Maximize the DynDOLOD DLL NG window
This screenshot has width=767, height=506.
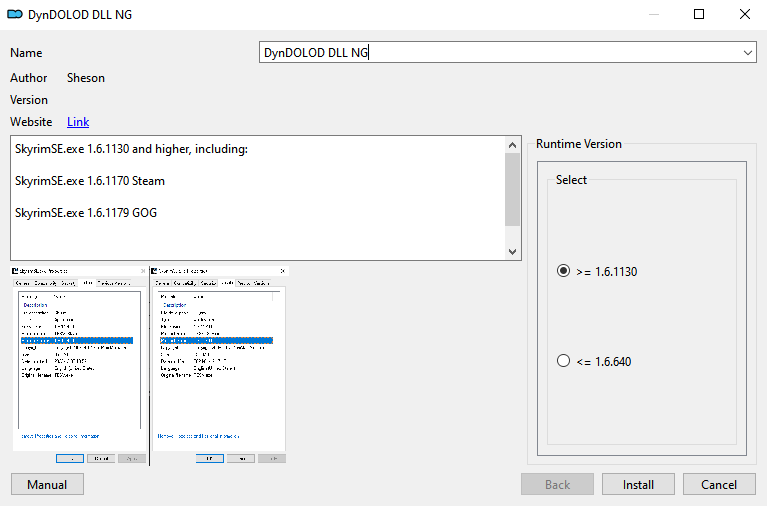coord(699,14)
